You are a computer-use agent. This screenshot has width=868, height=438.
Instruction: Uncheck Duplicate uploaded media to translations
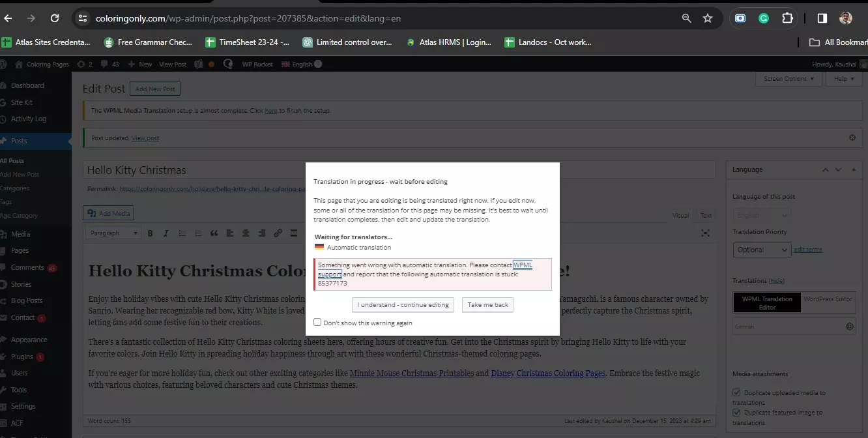tap(736, 393)
